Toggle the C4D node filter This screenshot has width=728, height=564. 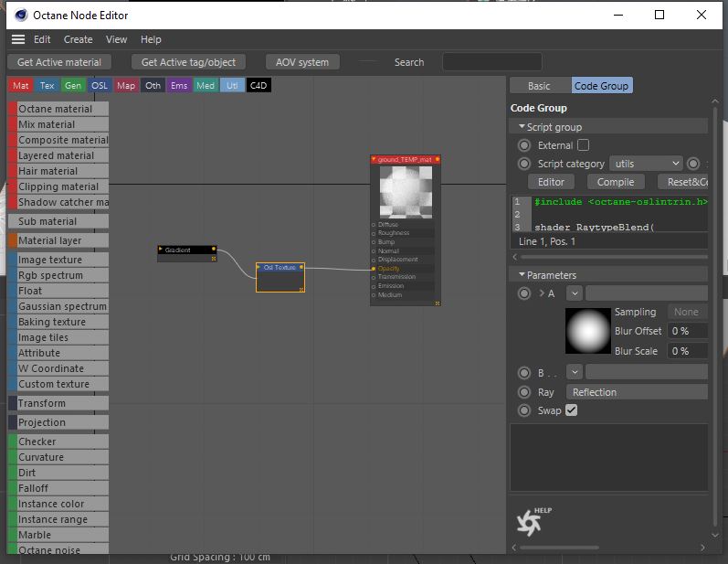258,86
